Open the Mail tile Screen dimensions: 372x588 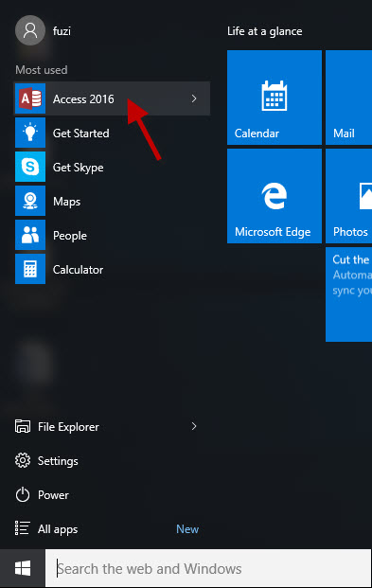[x=348, y=98]
